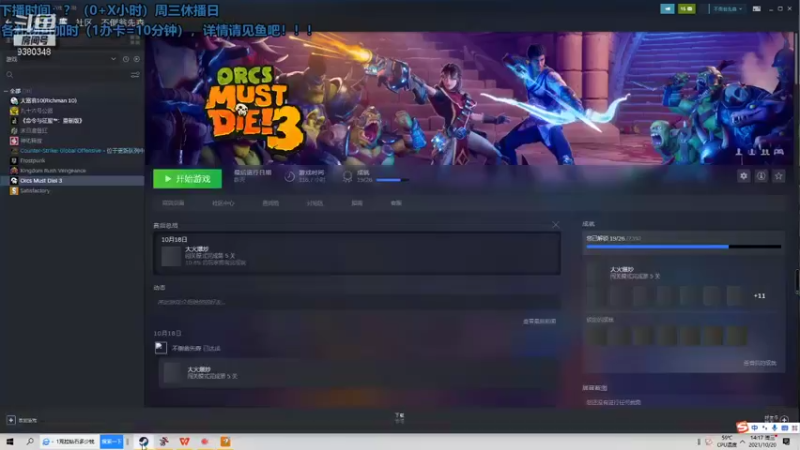The width and height of the screenshot is (800, 450).
Task: Click the 游戏时间 playtime clock icon
Action: (x=289, y=177)
